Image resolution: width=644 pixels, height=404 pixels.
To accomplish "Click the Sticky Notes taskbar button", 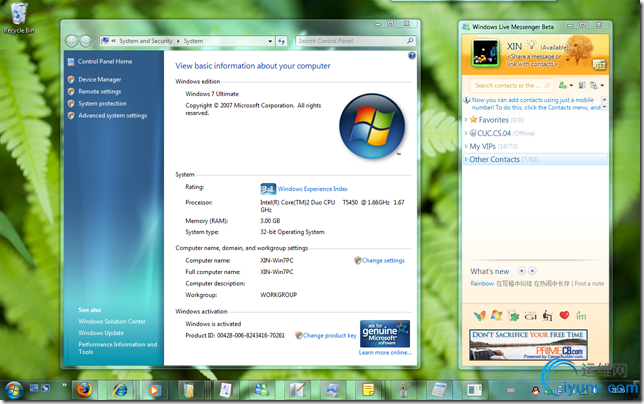I will (368, 390).
